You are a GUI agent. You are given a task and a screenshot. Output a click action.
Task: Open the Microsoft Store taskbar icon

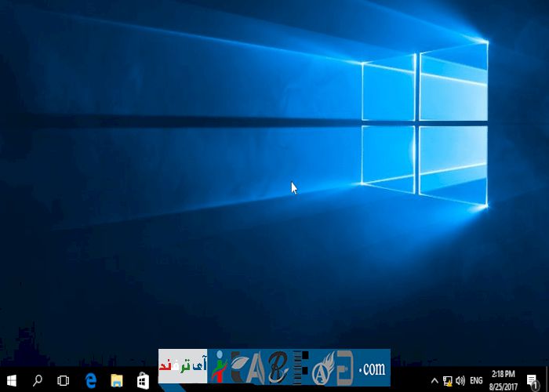coord(143,380)
